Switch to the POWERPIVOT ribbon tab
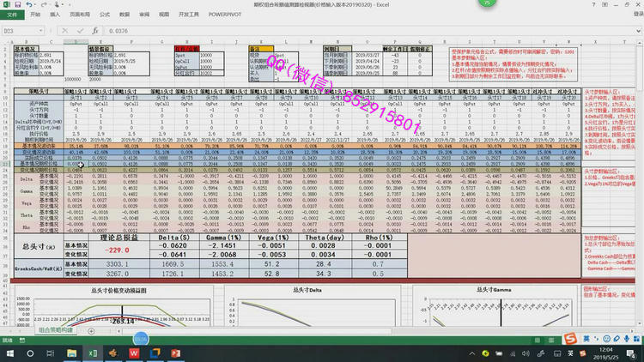 pos(202,15)
